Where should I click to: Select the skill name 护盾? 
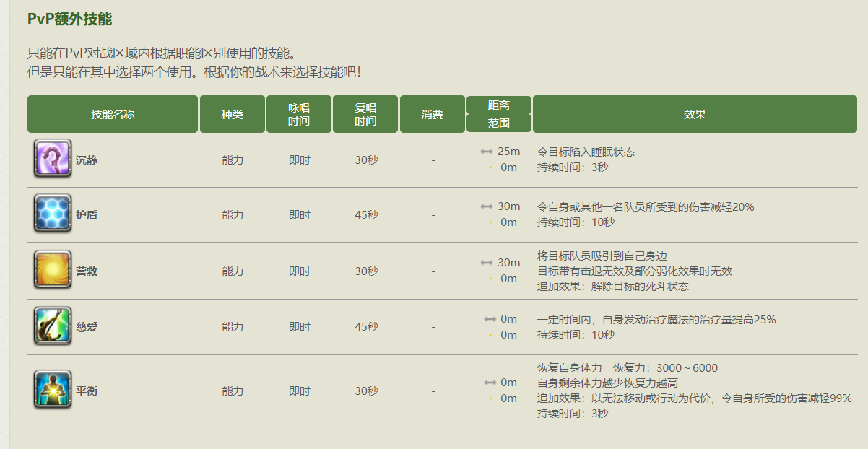[87, 215]
